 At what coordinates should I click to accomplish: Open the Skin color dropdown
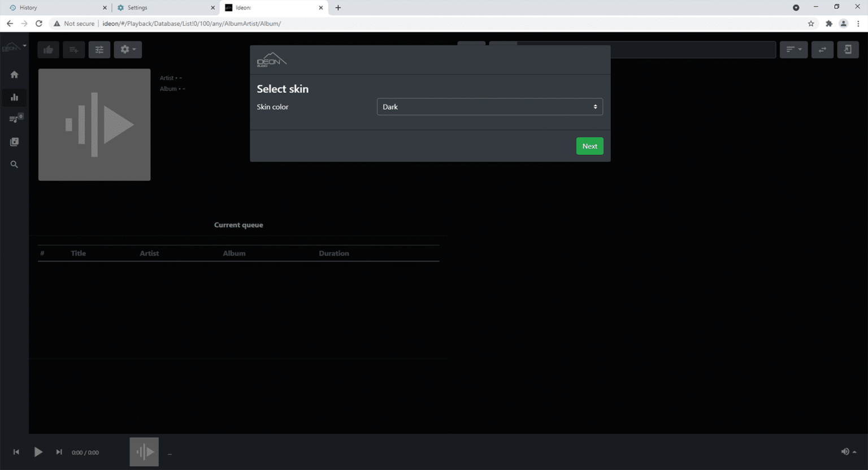[489, 106]
